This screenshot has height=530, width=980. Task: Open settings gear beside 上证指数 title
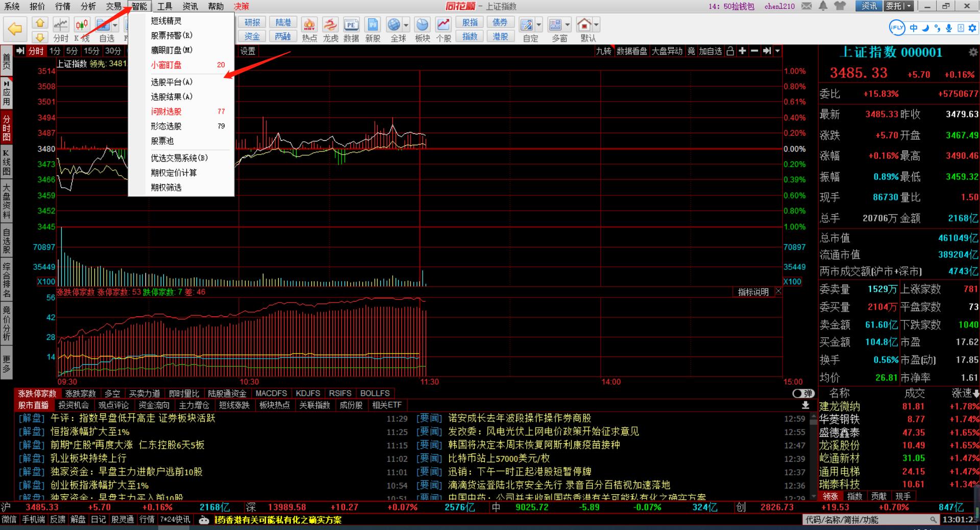coord(973,53)
